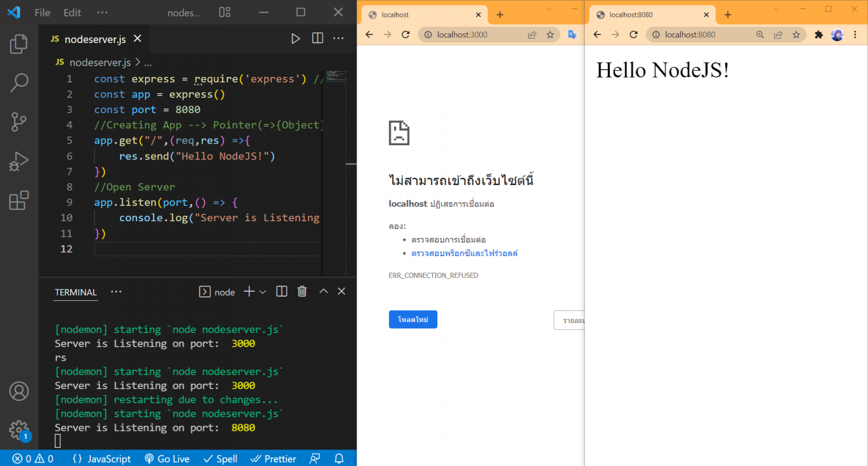Image resolution: width=868 pixels, height=466 pixels.
Task: Maximize terminal panel with up chevron
Action: pos(323,291)
